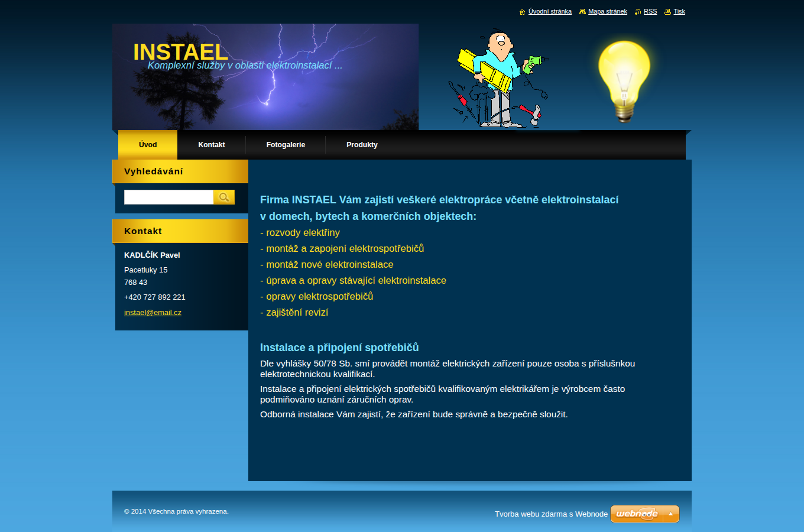The height and width of the screenshot is (532, 804).
Task: Click the Tisk print link
Action: pos(679,12)
